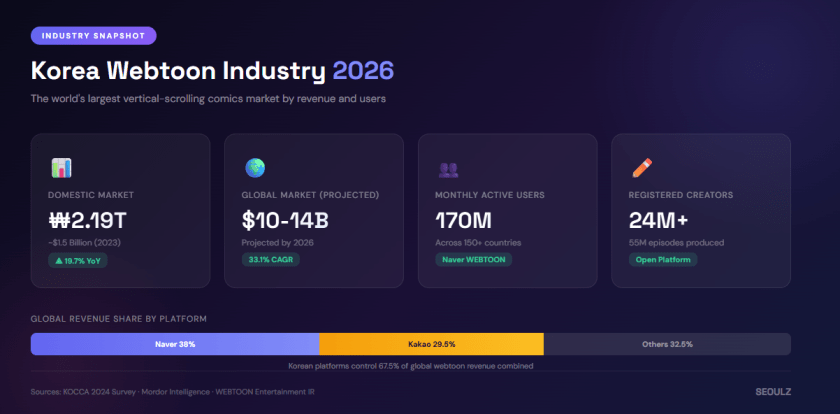The width and height of the screenshot is (840, 414).
Task: Click the globe icon above Global Market
Action: [254, 168]
